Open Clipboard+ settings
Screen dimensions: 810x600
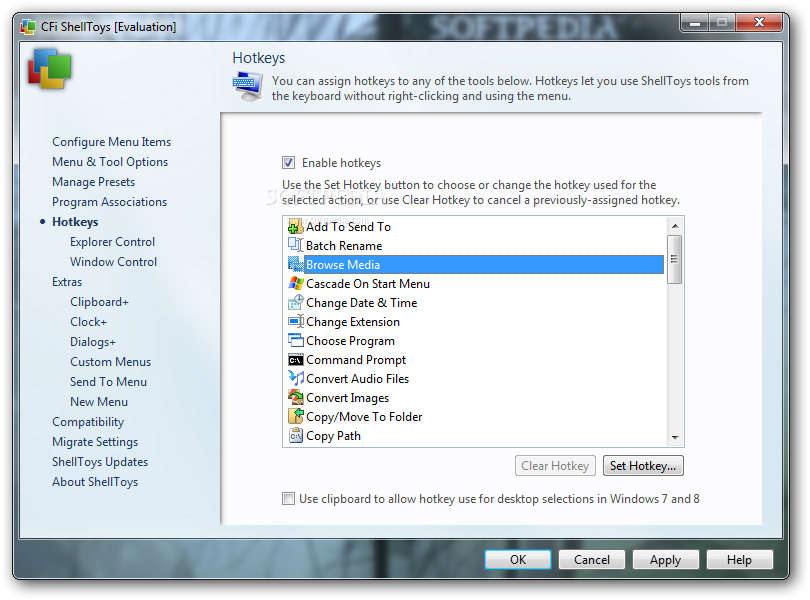[100, 302]
